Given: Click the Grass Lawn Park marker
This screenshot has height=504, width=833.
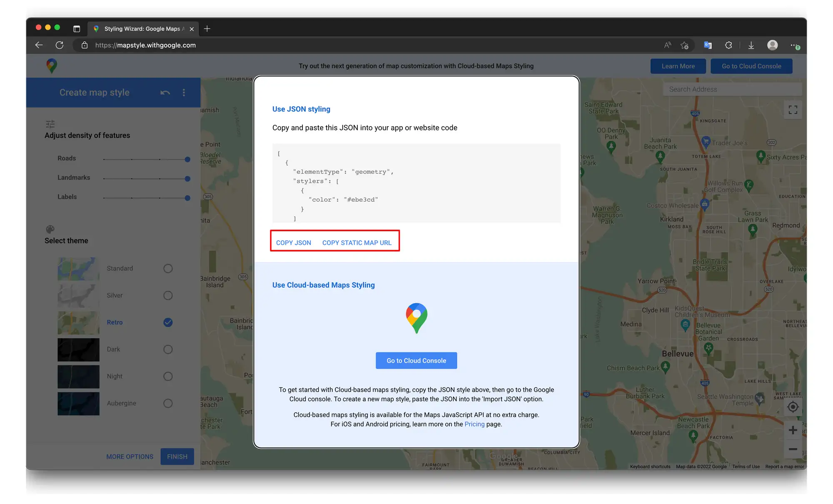Looking at the screenshot, I should [752, 230].
